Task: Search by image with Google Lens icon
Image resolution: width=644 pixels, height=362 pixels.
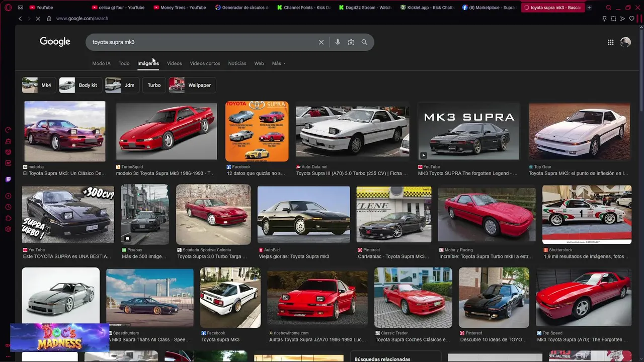Action: coord(351,42)
